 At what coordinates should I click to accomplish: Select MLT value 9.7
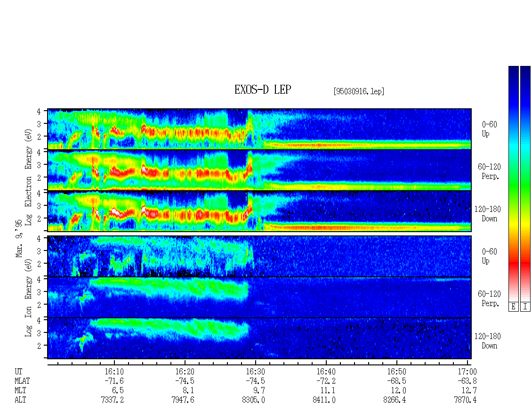[259, 391]
